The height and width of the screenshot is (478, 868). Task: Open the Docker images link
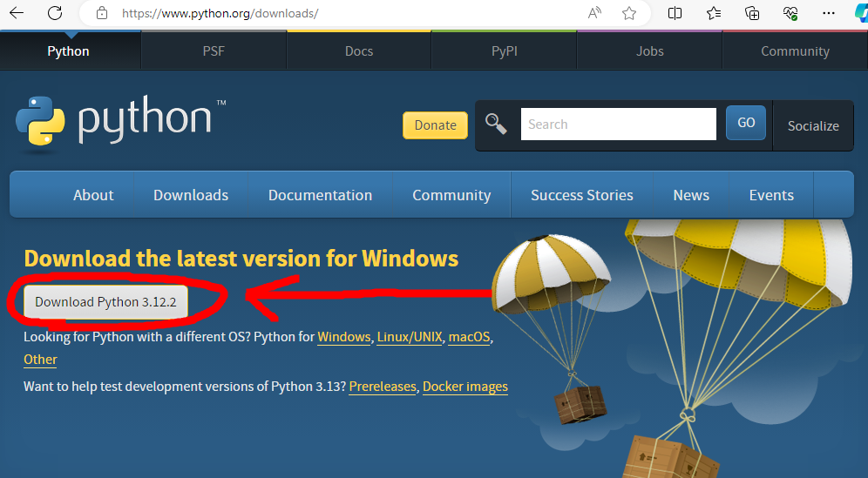coord(465,387)
